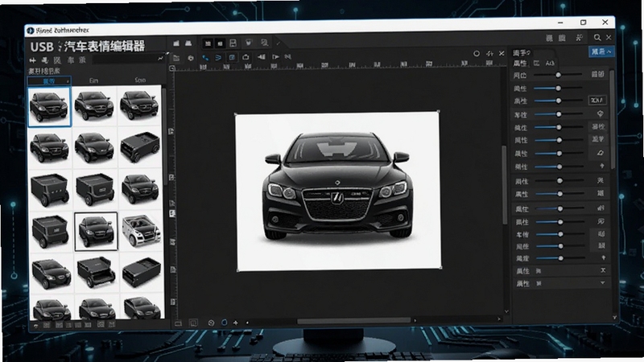Click the swap-arrows icon above the ruler
The image size is (644, 362).
[x=489, y=53]
